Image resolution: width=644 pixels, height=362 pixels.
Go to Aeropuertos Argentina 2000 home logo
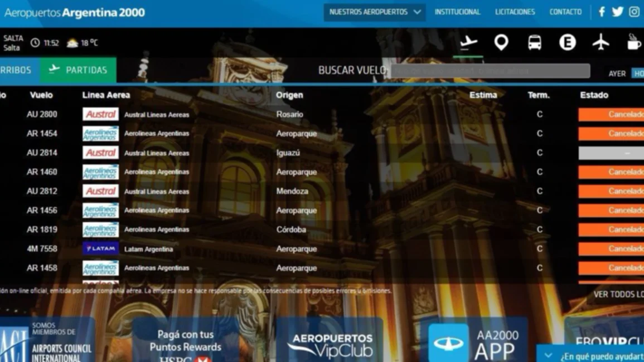(74, 13)
